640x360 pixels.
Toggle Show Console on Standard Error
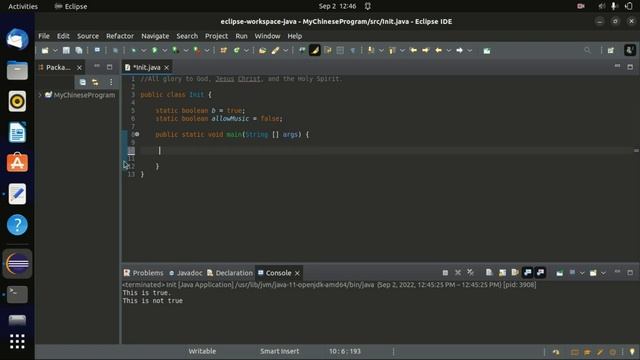pos(540,273)
